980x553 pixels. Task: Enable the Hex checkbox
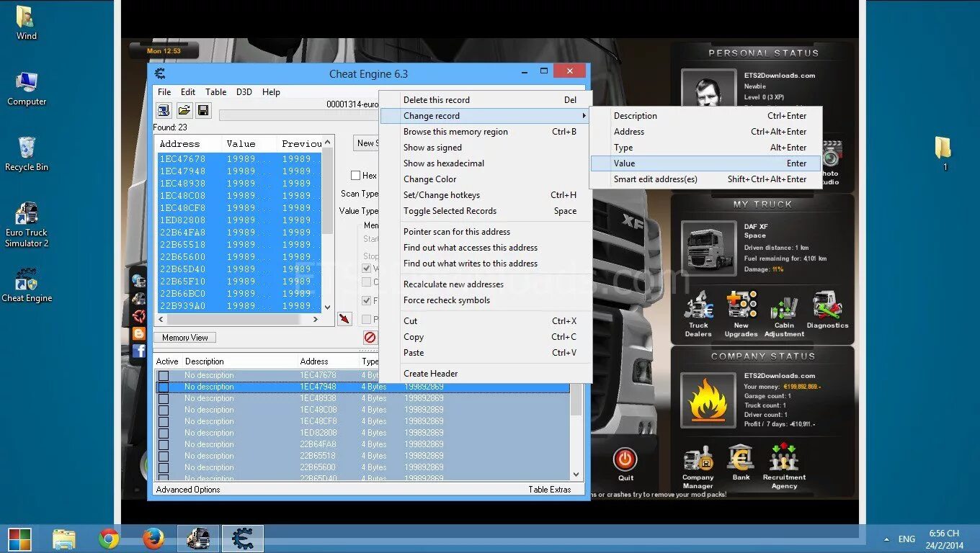click(x=355, y=175)
